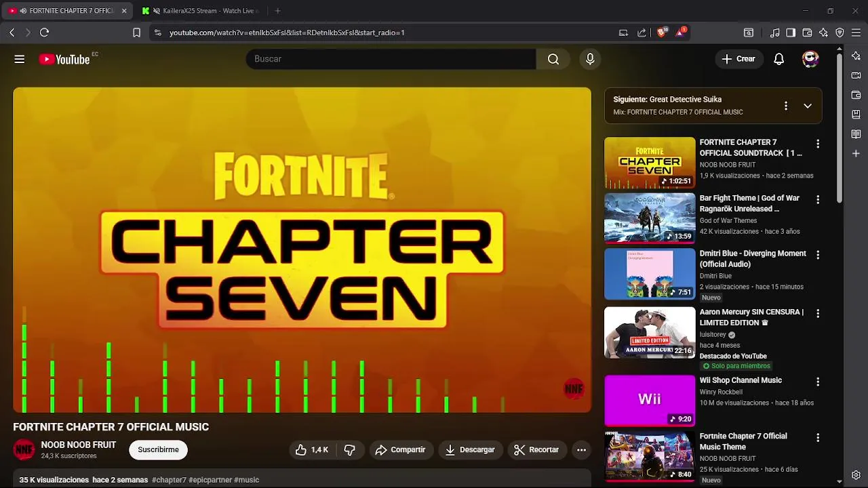Toggle the browser sidebar panel icon

[x=791, y=33]
